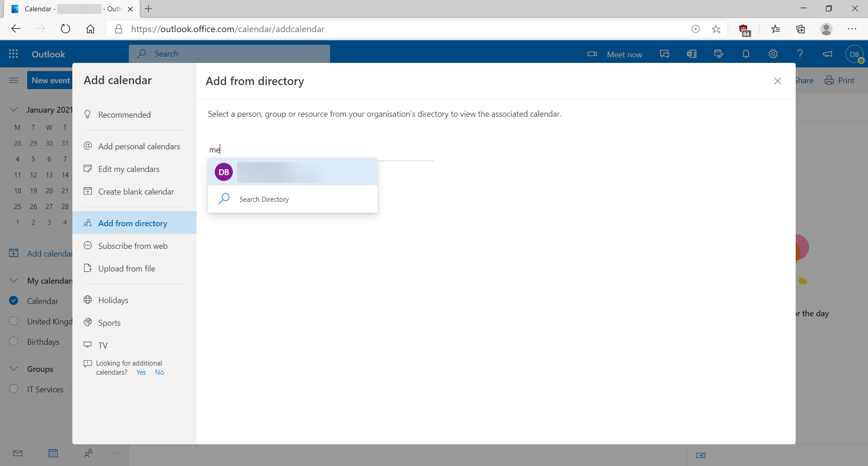Switch to Mail using the envelope icon

click(x=18, y=453)
